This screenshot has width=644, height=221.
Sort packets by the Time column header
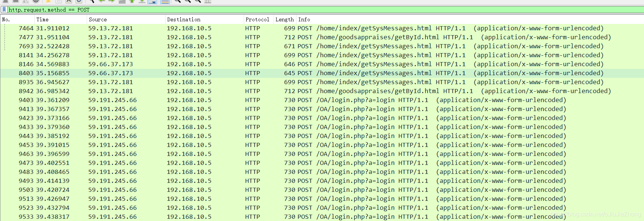(x=61, y=19)
